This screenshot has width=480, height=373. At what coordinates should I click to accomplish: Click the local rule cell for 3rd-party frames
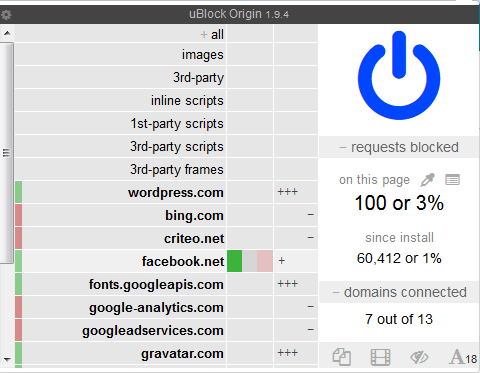(296, 169)
